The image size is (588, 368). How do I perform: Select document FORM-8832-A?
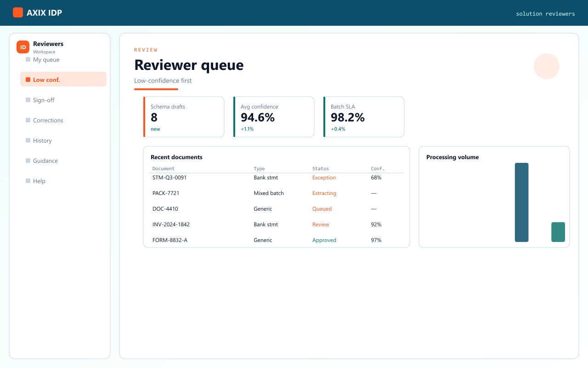point(170,240)
